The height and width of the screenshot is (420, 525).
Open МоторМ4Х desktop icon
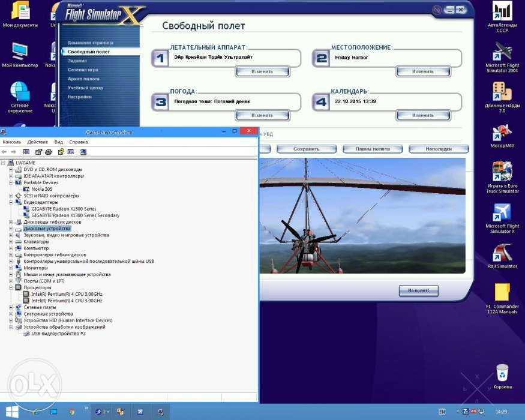coord(502,136)
